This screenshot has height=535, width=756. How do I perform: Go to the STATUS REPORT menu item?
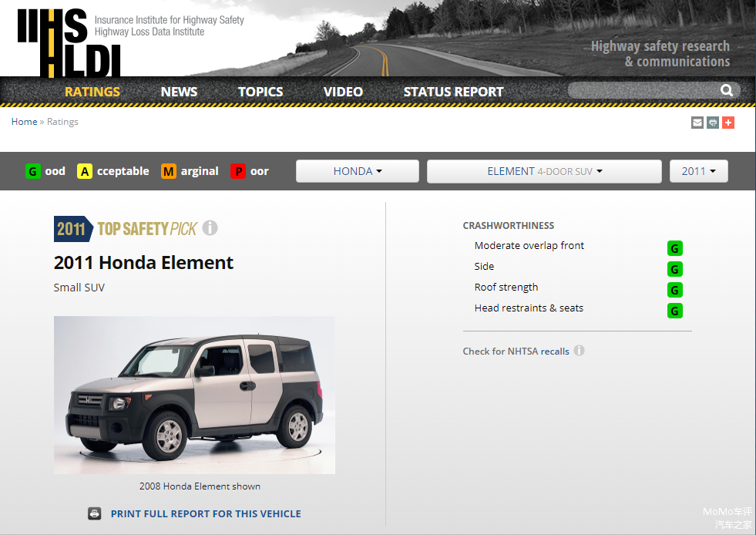click(453, 92)
